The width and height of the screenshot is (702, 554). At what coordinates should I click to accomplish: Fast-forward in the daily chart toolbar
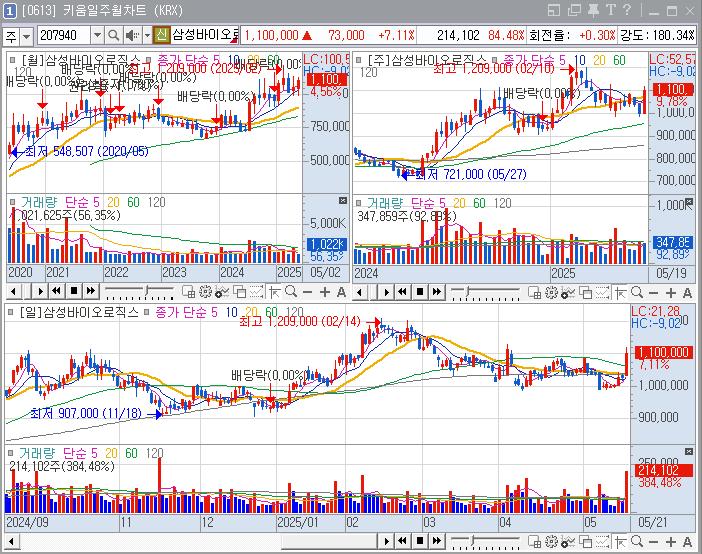437,541
